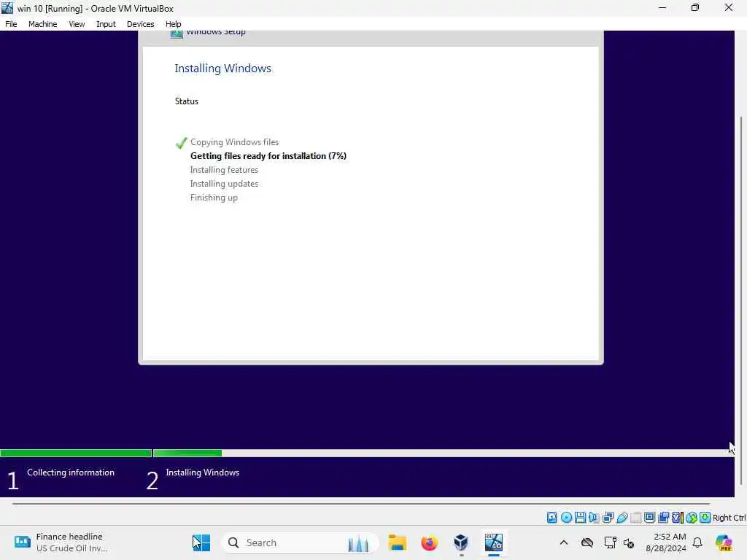
Task: Click the greyed shared folders indicator
Action: [635, 517]
